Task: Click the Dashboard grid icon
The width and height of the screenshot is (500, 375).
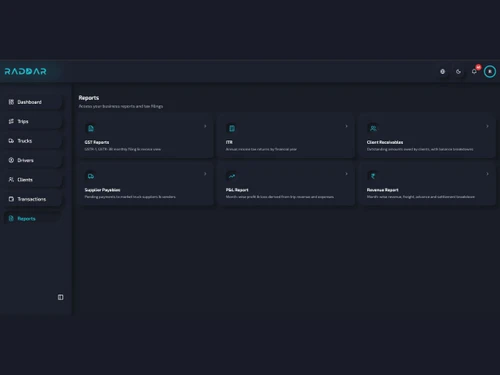Action: [11, 102]
